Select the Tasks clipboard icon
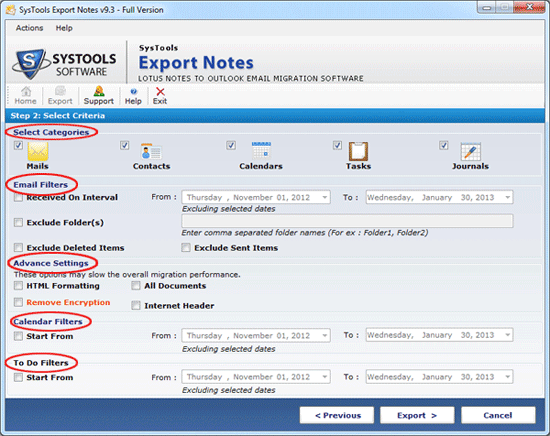The image size is (550, 436). 358,151
